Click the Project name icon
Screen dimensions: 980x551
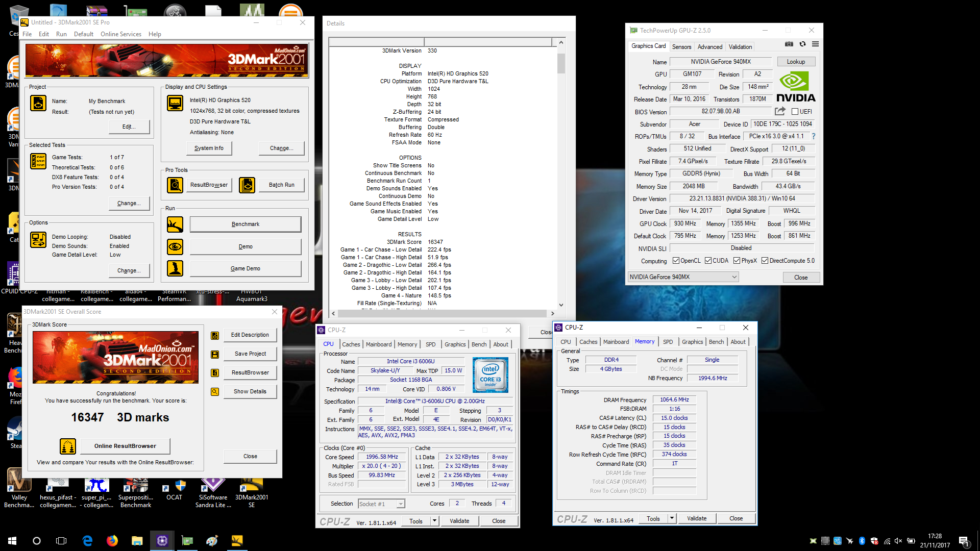[x=38, y=104]
